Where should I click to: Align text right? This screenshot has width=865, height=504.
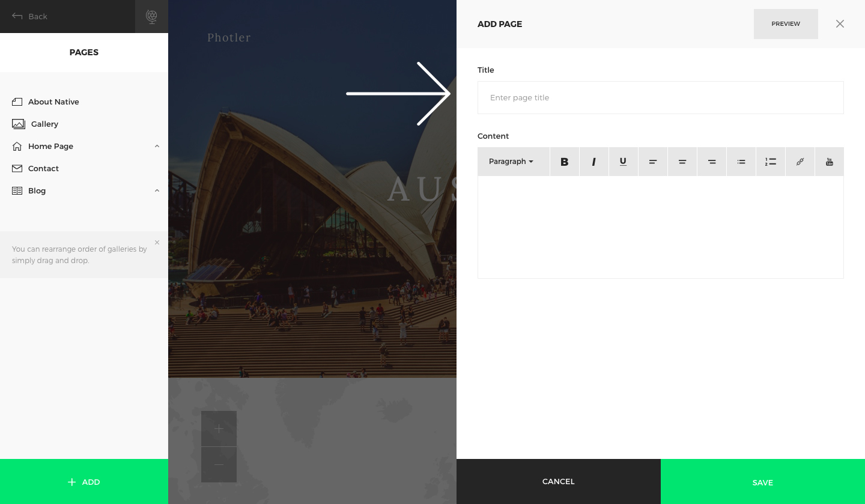click(x=712, y=162)
